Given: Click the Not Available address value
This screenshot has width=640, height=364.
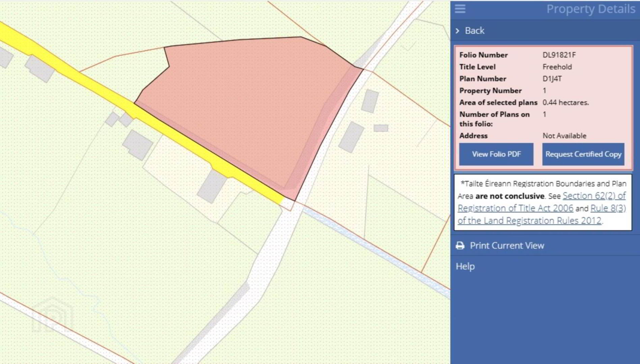Looking at the screenshot, I should 564,135.
